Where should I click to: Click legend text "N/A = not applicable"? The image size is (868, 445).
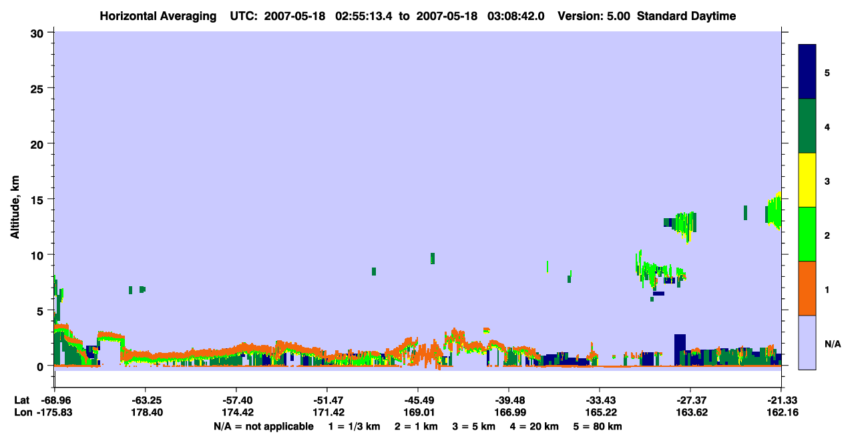[x=263, y=426]
